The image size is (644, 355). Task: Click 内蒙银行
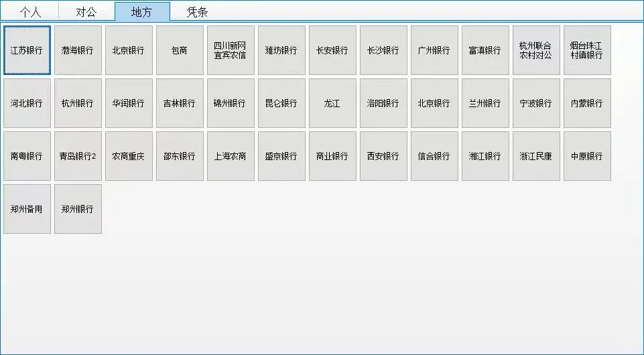(x=587, y=103)
